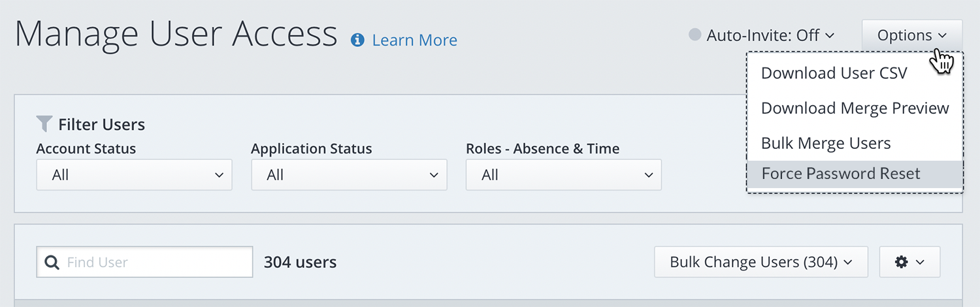Click the gray Auto-Invite status dot
Image resolution: width=980 pixels, height=307 pixels.
(695, 35)
